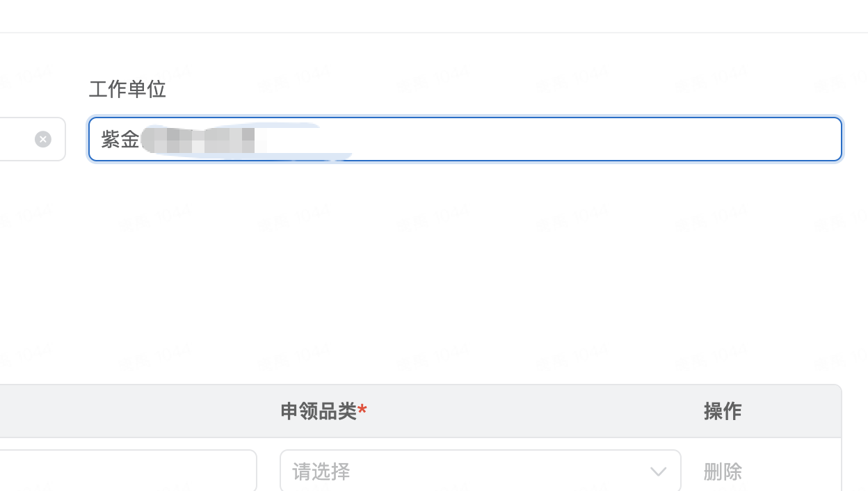Click the table row input left of 请选择

(125, 472)
